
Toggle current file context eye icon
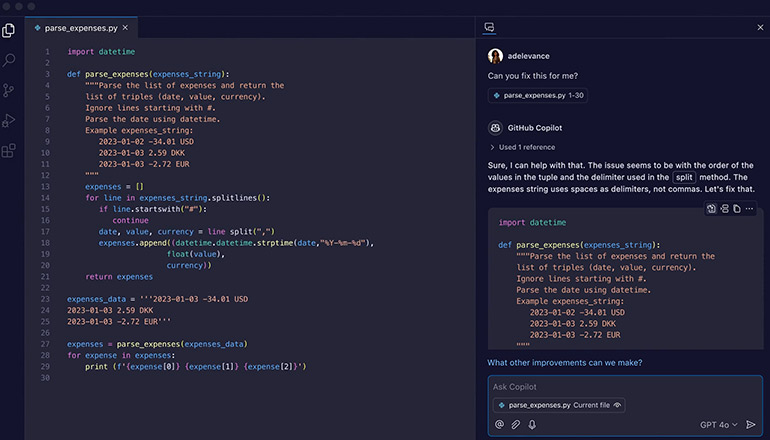(618, 405)
